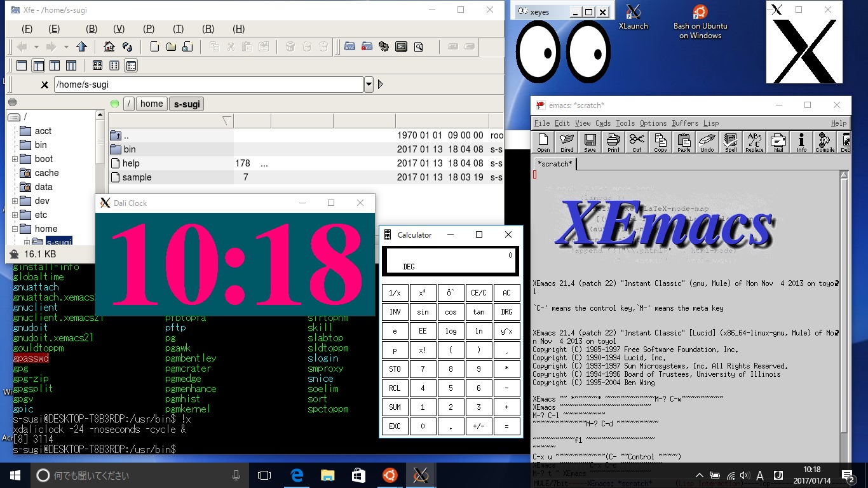This screenshot has width=868, height=488.
Task: Open the Info icon in XEmacs
Action: pos(801,142)
